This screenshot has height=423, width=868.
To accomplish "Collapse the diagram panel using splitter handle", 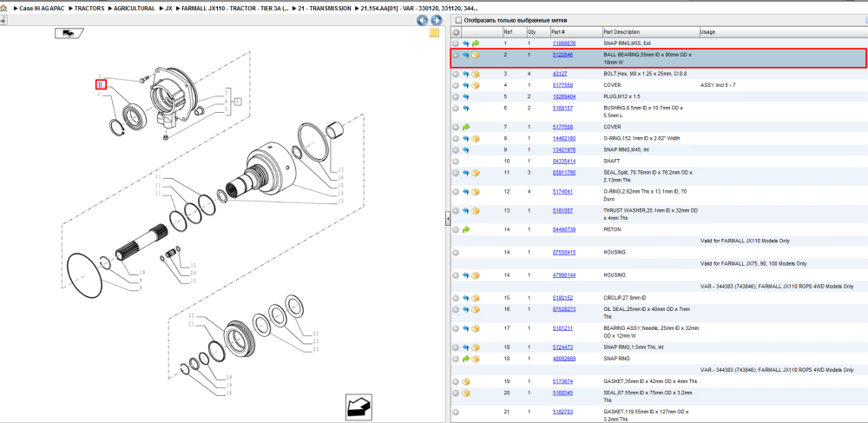I will pyautogui.click(x=447, y=219).
